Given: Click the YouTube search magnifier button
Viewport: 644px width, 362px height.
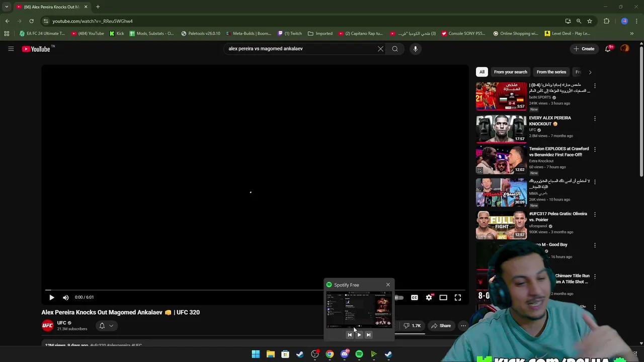Looking at the screenshot, I should click(395, 49).
